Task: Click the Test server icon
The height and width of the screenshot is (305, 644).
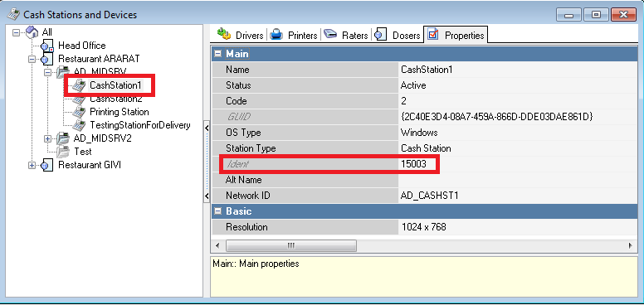Action: pyautogui.click(x=63, y=152)
